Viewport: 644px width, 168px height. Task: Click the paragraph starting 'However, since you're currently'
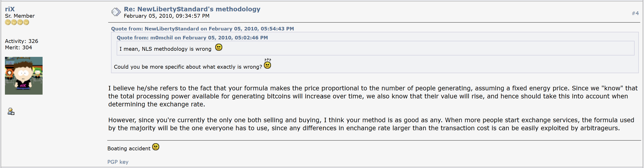point(371,124)
